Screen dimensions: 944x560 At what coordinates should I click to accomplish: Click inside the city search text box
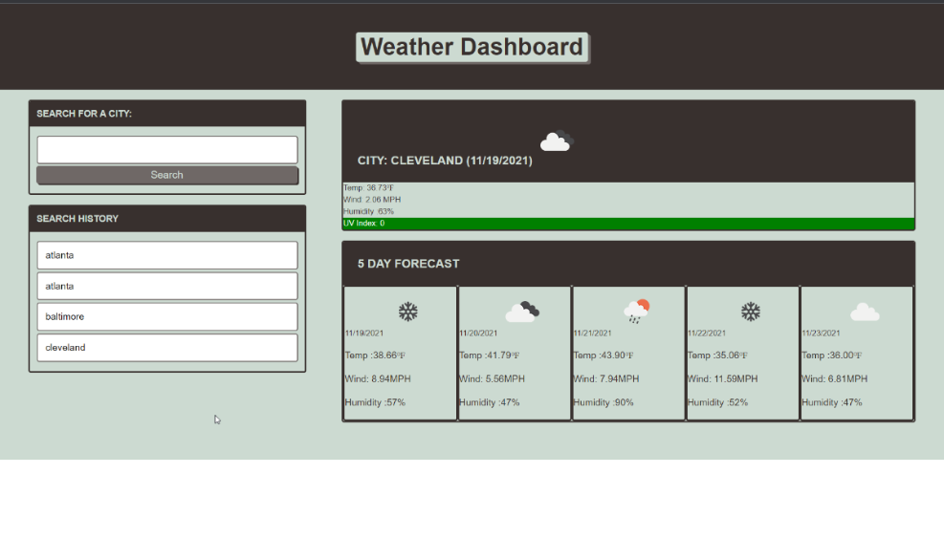coord(166,149)
